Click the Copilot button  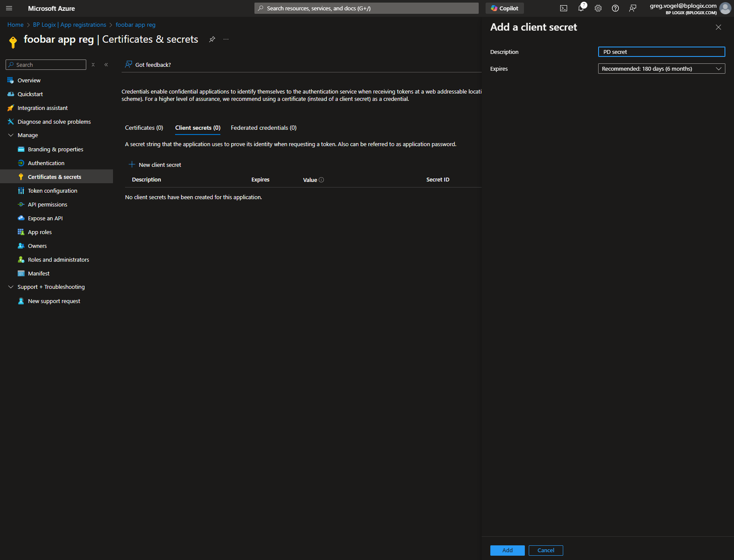tap(505, 8)
